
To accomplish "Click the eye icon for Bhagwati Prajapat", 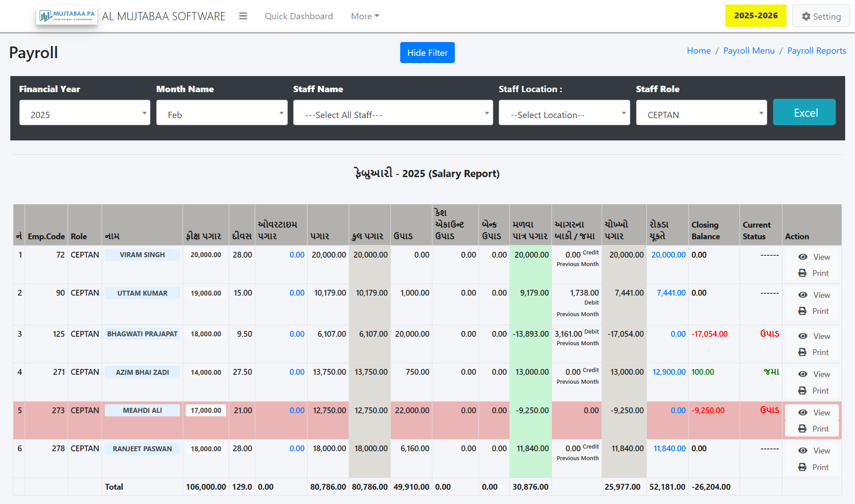I will [803, 336].
